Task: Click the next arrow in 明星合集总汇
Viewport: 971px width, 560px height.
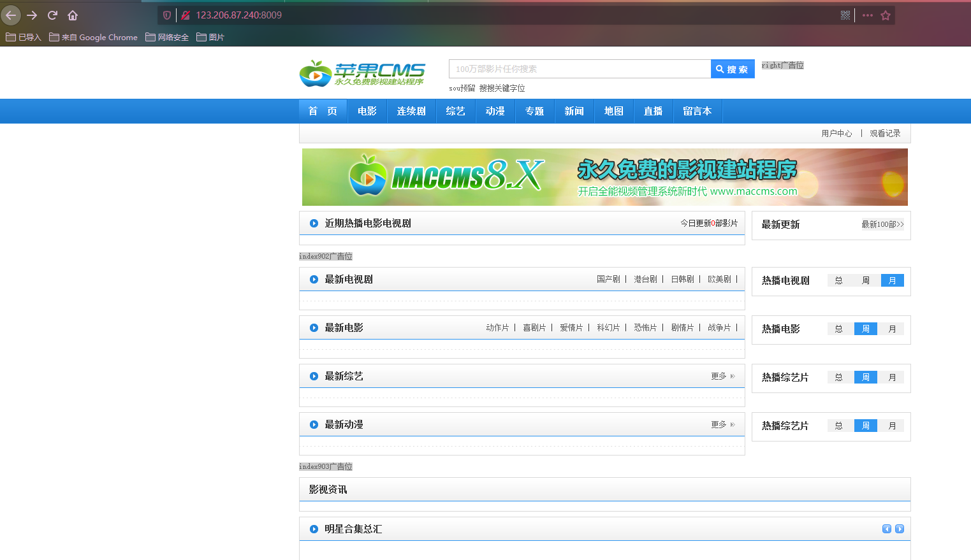Action: pos(900,529)
